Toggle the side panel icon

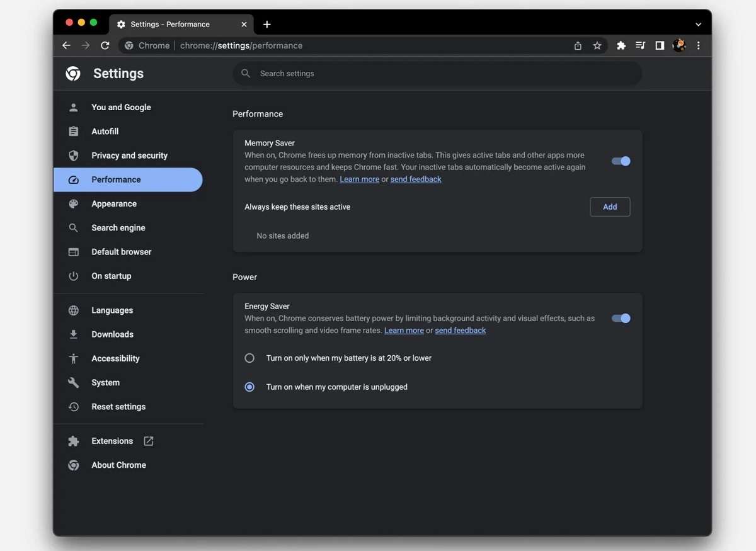click(x=660, y=45)
